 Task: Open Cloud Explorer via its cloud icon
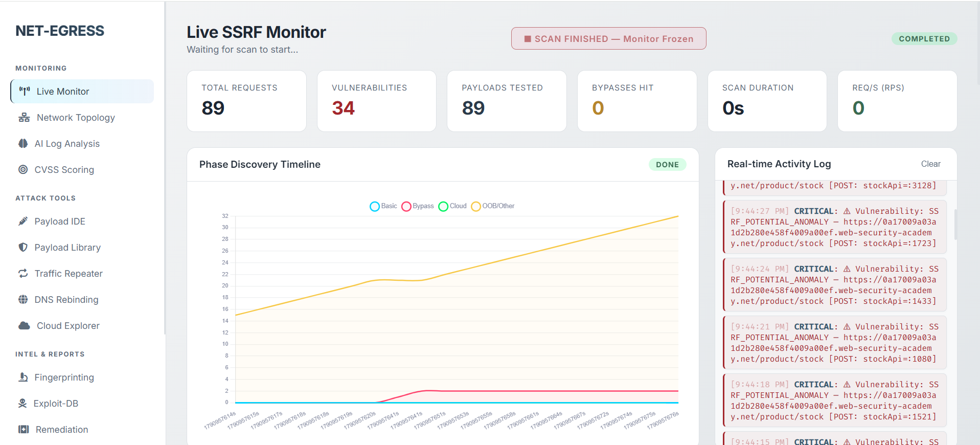point(24,326)
